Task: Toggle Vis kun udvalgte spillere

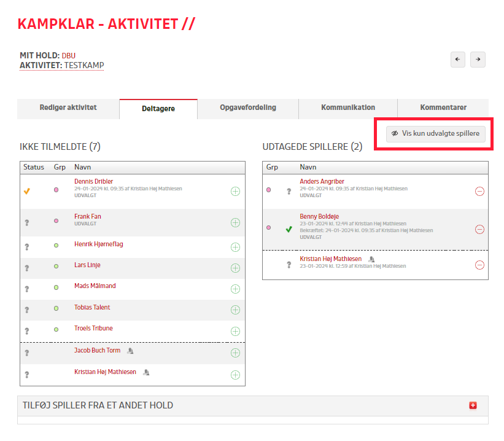Action: coord(436,133)
